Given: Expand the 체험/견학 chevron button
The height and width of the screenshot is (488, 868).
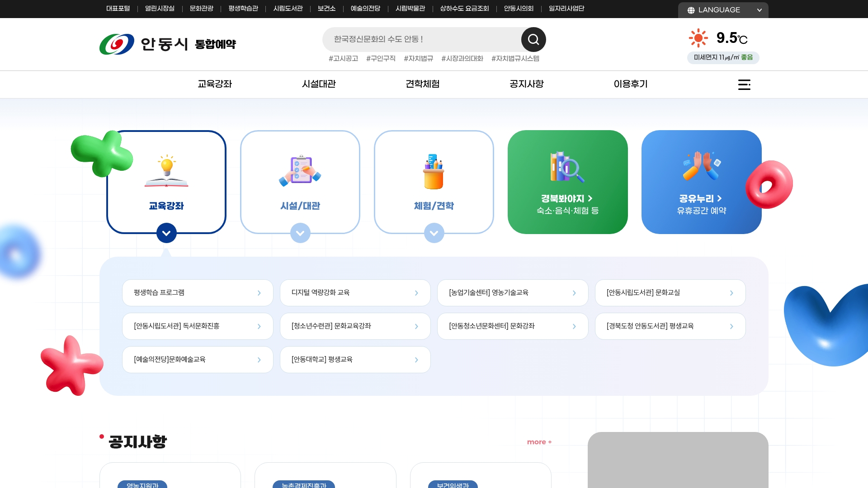Looking at the screenshot, I should (x=434, y=233).
